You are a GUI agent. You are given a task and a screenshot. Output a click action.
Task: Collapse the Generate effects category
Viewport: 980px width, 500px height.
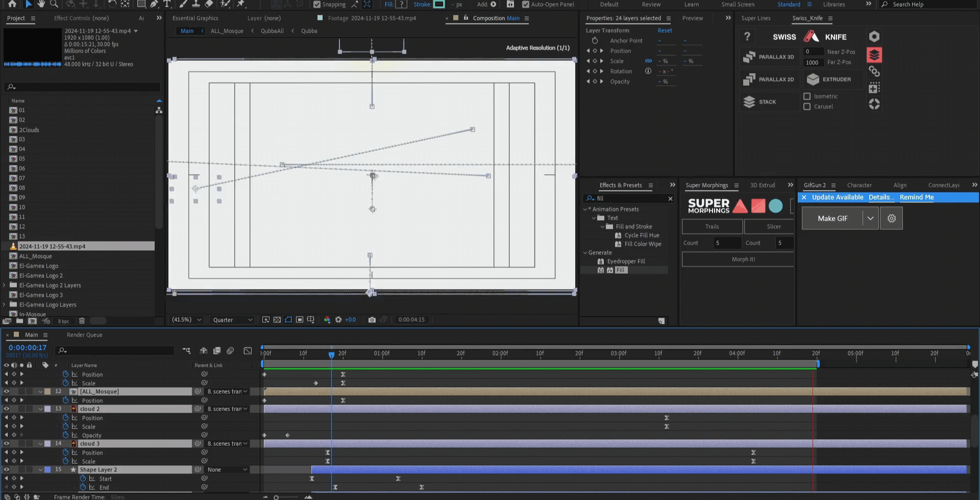click(x=585, y=252)
